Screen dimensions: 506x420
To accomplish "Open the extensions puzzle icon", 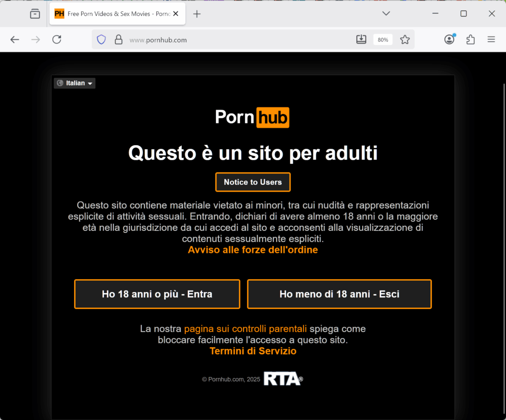I will (x=470, y=40).
